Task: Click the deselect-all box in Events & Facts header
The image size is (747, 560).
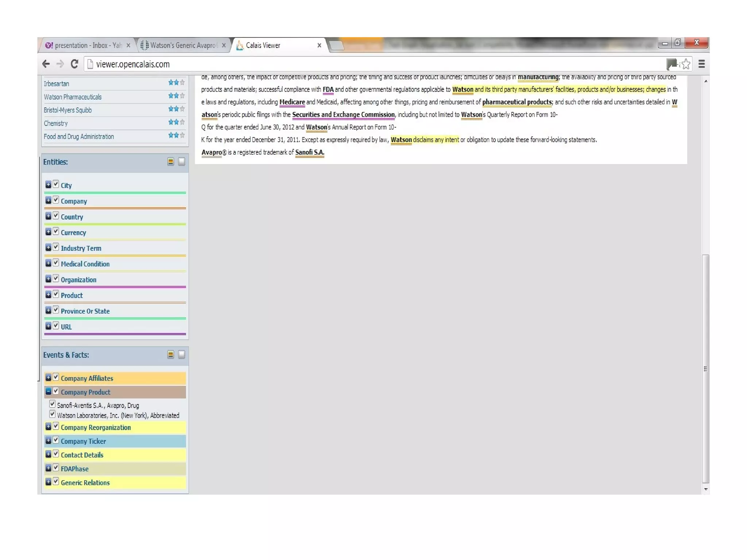Action: pyautogui.click(x=181, y=354)
